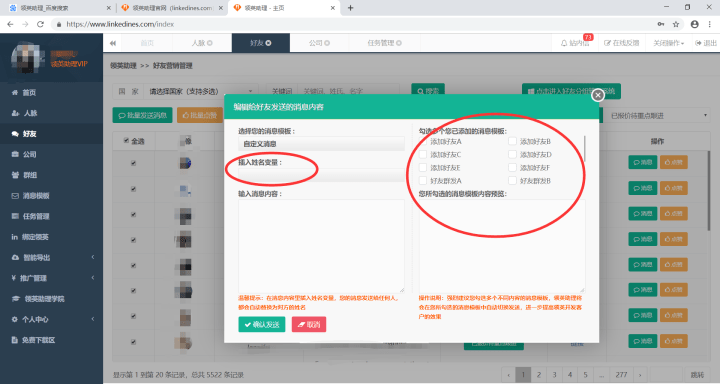720x384 pixels.
Task: Click the template list scrollbar in dialog
Action: click(585, 148)
